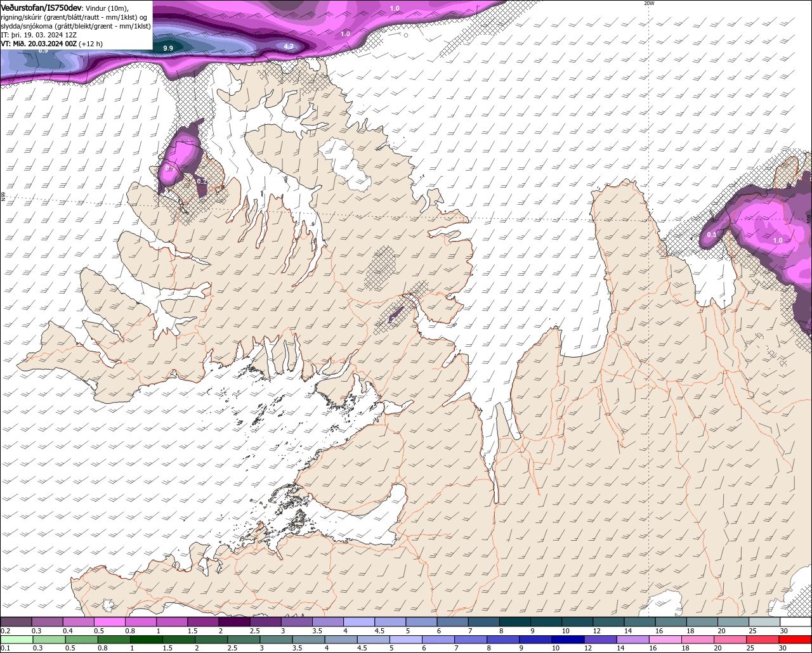Pick the red 30 swatch on rain scale
This screenshot has width=812, height=653.
[x=795, y=640]
